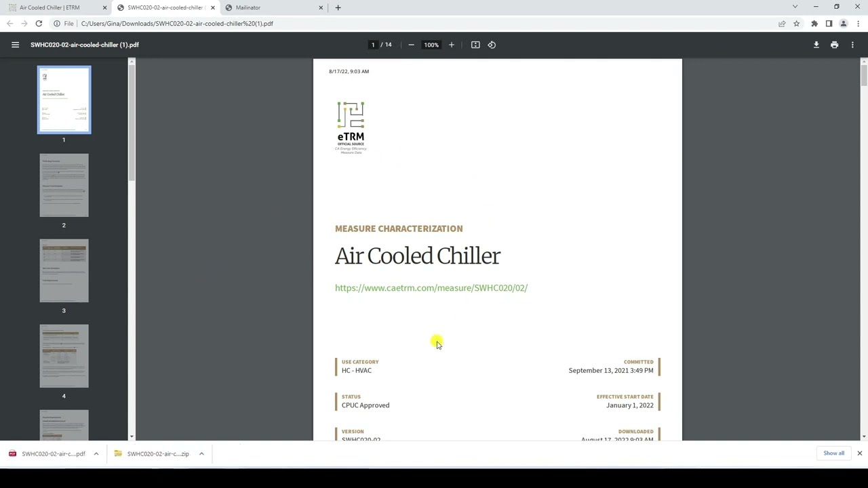Open the tab search dropdown arrow
The image size is (868, 488).
795,7
